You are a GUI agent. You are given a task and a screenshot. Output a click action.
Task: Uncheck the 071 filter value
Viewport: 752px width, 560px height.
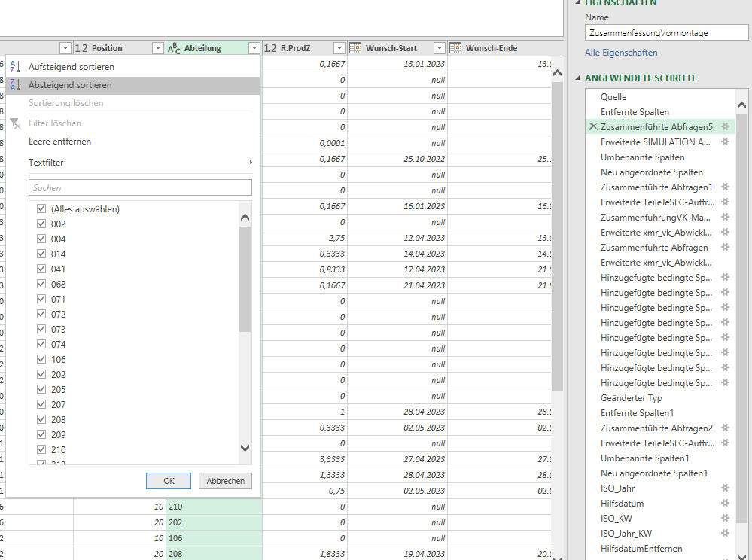click(41, 299)
